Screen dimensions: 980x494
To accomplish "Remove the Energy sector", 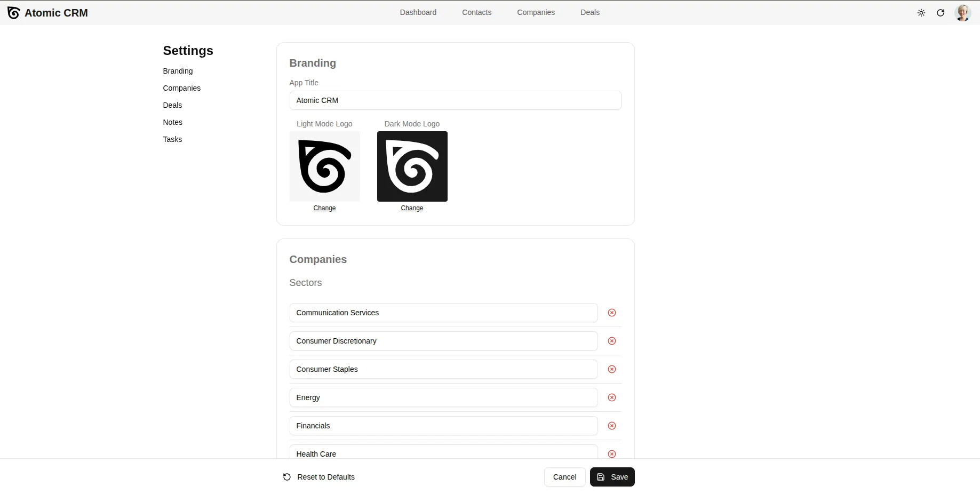I will click(x=611, y=397).
